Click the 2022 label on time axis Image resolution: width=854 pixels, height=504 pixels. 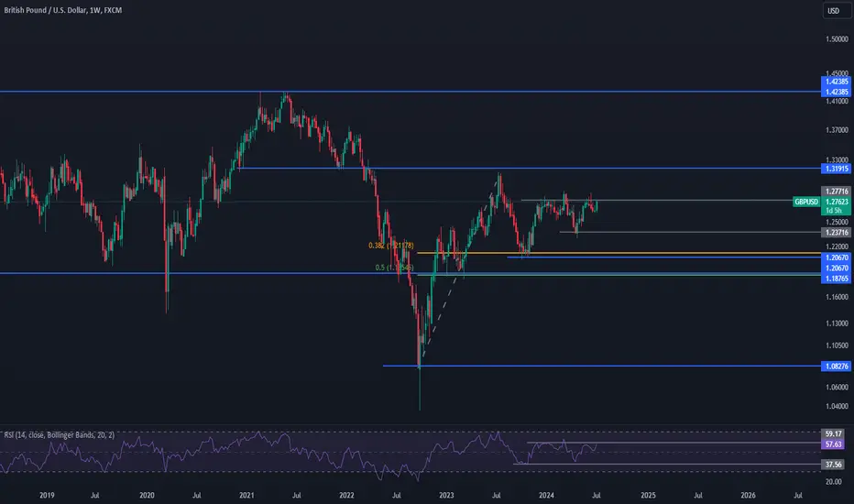click(346, 495)
